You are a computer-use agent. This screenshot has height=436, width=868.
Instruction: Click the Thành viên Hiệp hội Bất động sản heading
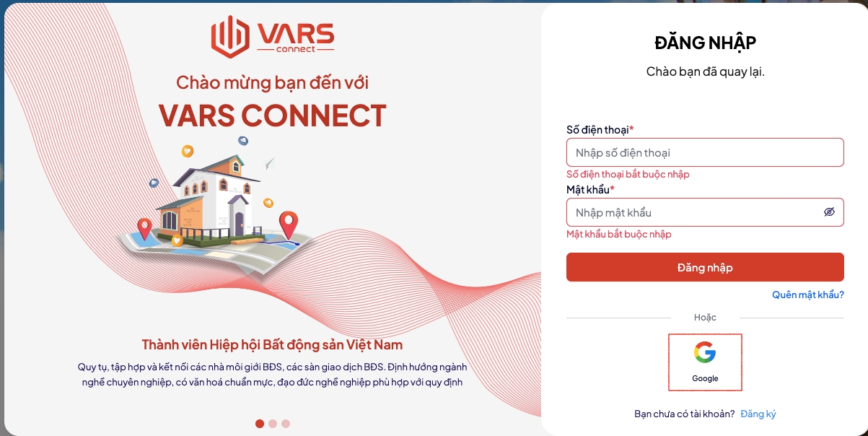272,344
